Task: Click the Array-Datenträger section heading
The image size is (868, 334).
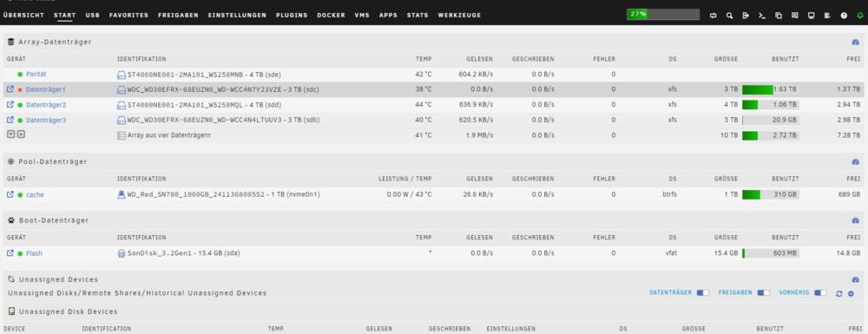Action: (x=55, y=42)
